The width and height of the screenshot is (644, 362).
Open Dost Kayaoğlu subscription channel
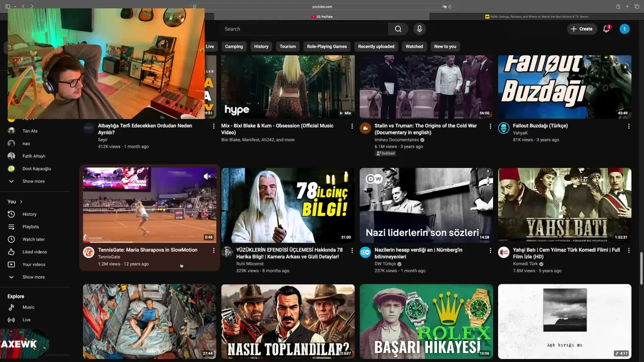[35, 168]
